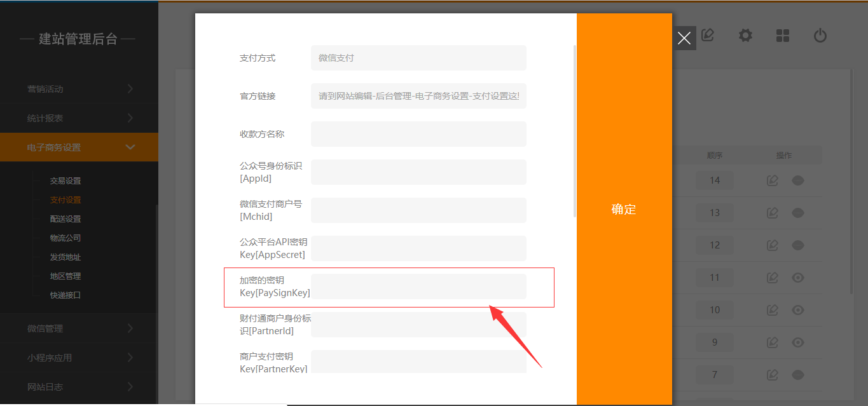Click edit icon in row with order 14

(773, 180)
